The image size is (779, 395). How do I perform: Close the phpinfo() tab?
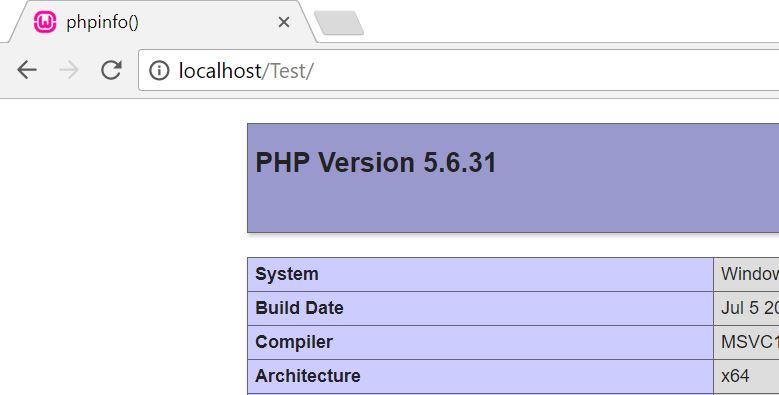tap(284, 22)
